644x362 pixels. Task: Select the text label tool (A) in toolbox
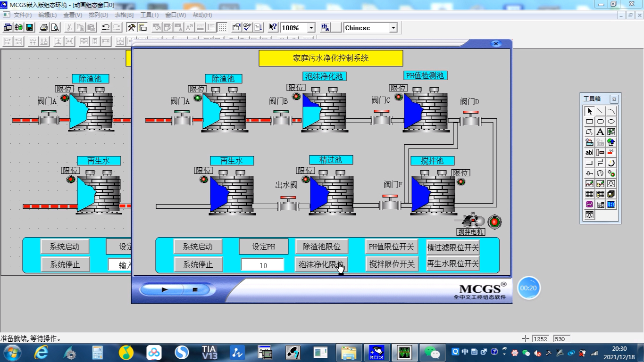(x=600, y=132)
